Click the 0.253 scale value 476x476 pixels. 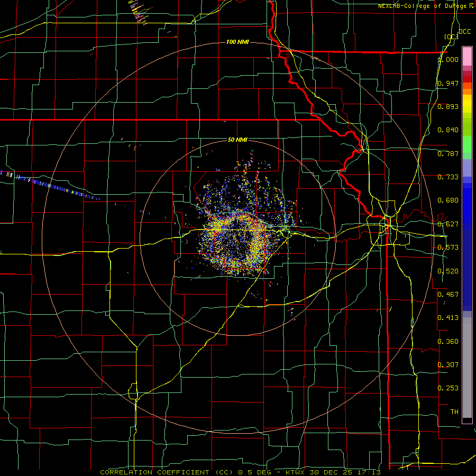[x=448, y=388]
